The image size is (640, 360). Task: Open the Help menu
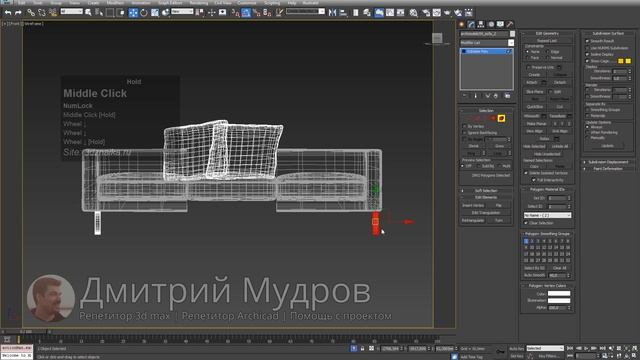tap(291, 2)
